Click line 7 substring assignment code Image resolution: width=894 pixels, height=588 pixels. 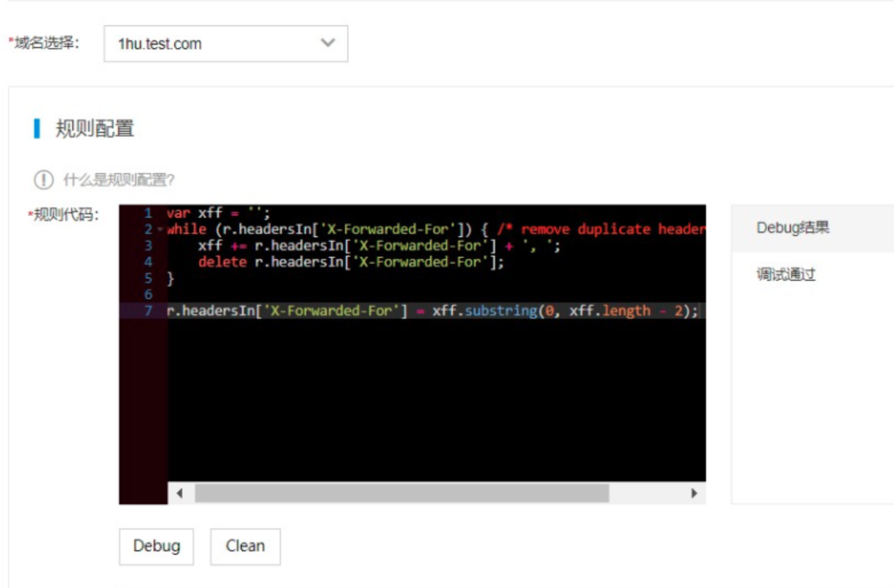(433, 311)
